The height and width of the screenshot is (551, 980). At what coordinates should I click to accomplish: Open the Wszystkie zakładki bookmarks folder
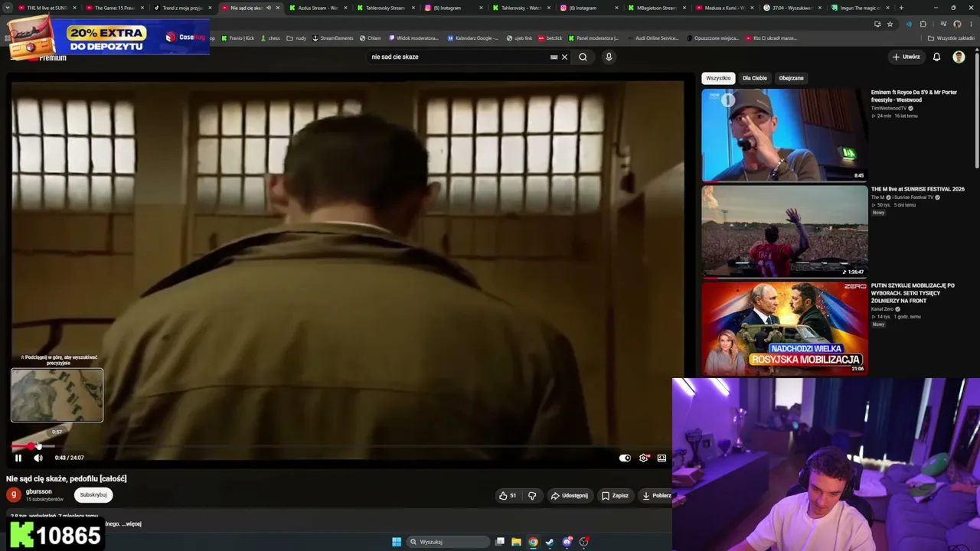(950, 38)
